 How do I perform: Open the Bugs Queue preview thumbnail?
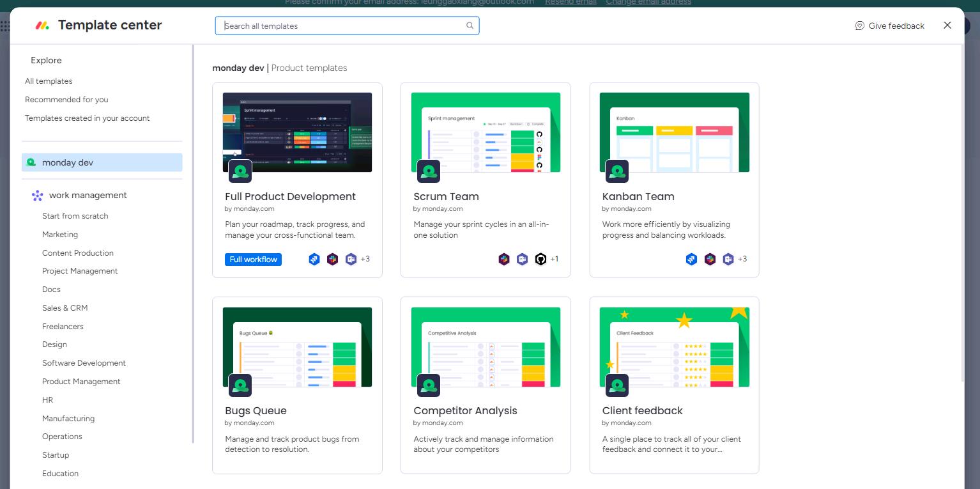coord(297,347)
